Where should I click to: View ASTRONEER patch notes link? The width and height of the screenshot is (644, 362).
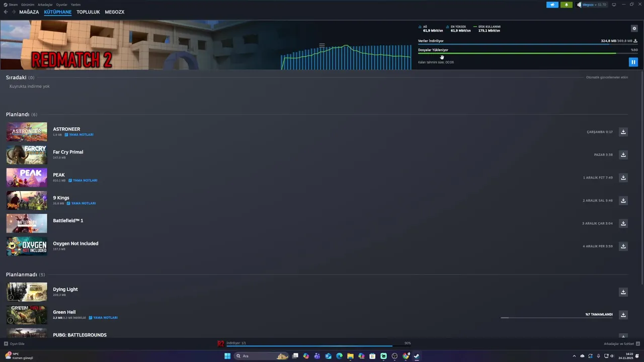[x=79, y=135]
